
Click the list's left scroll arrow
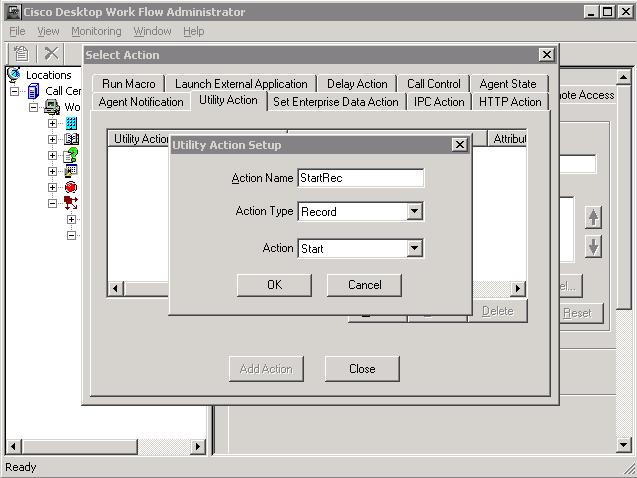(x=115, y=288)
